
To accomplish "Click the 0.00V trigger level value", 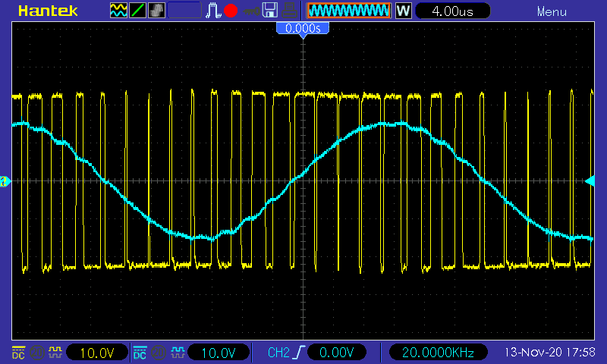I will click(x=336, y=353).
